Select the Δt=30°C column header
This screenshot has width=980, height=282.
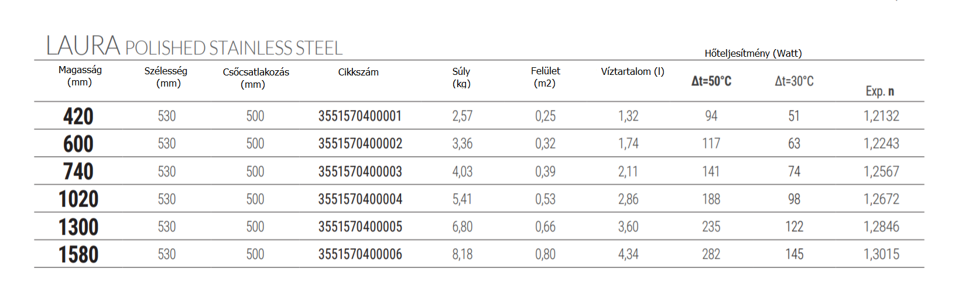point(794,81)
